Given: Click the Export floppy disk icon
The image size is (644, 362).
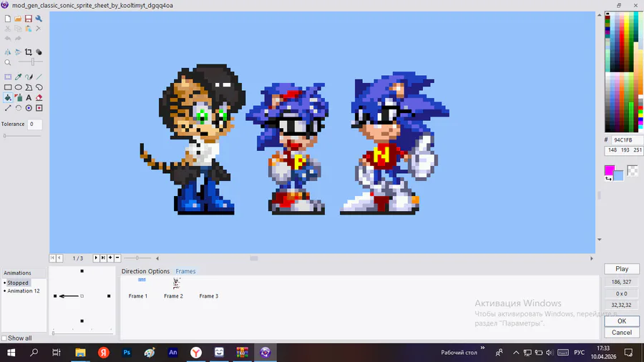Looking at the screenshot, I should click(29, 19).
